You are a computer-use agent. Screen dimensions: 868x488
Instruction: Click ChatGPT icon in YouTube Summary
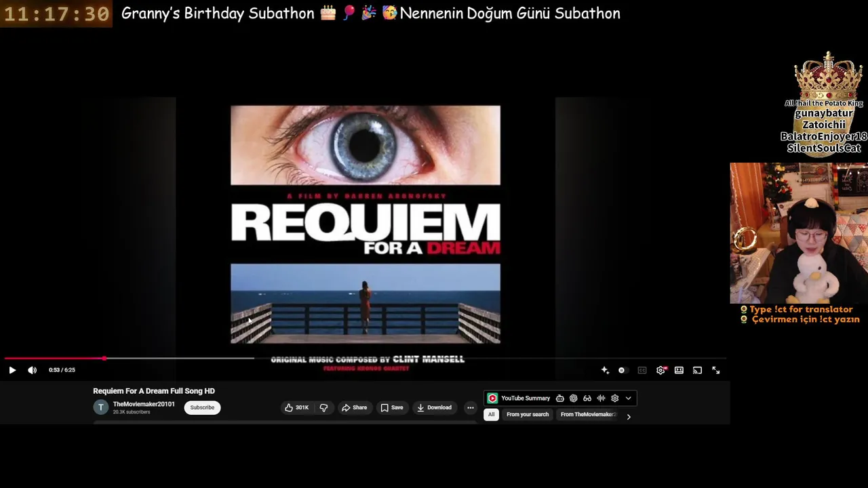coord(574,399)
